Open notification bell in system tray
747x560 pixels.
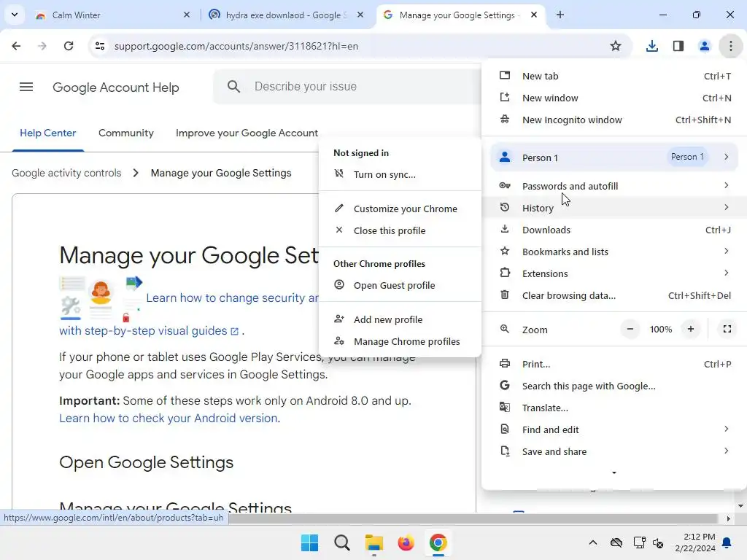point(727,542)
